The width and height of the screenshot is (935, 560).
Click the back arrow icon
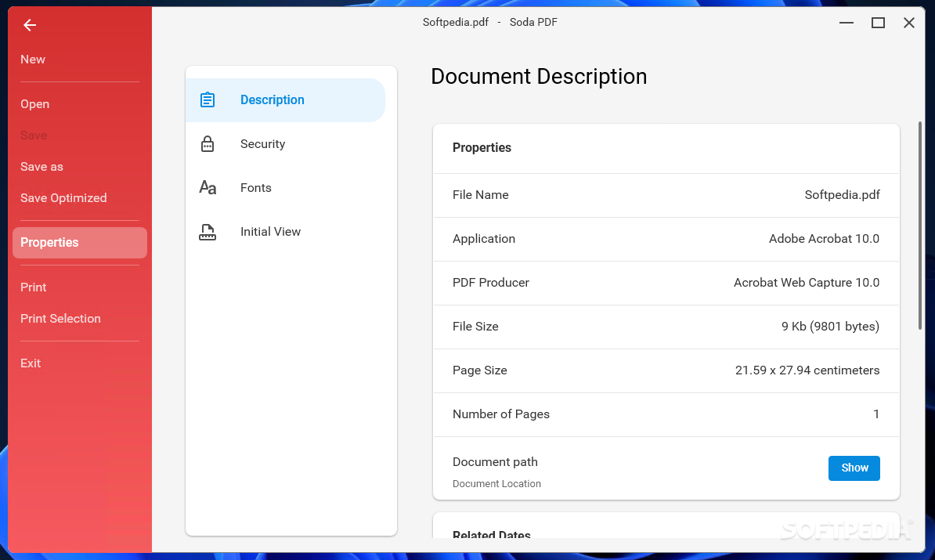30,25
